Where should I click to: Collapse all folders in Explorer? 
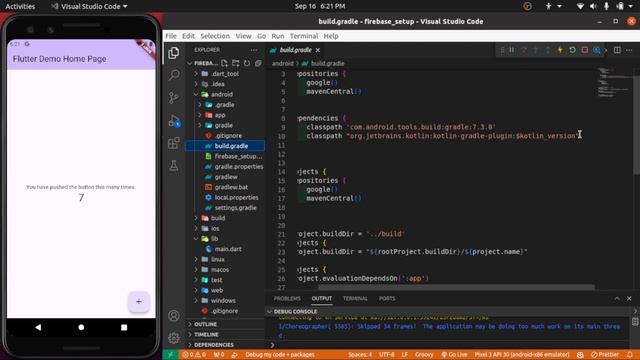click(x=258, y=63)
